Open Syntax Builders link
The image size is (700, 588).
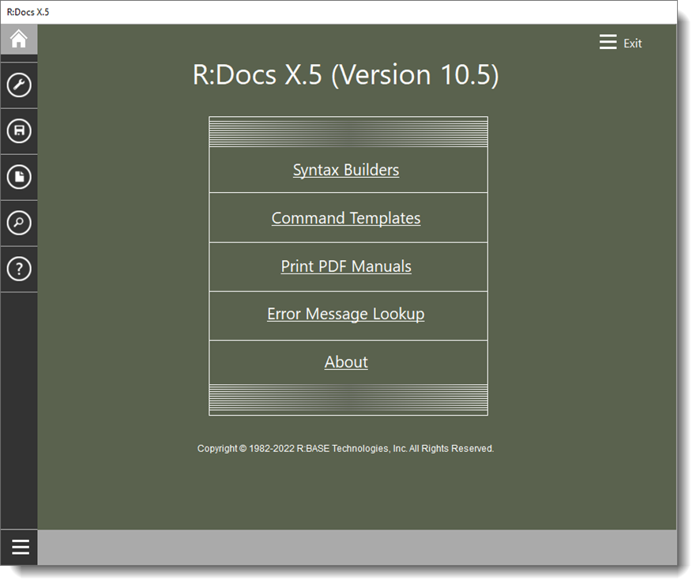pos(346,170)
